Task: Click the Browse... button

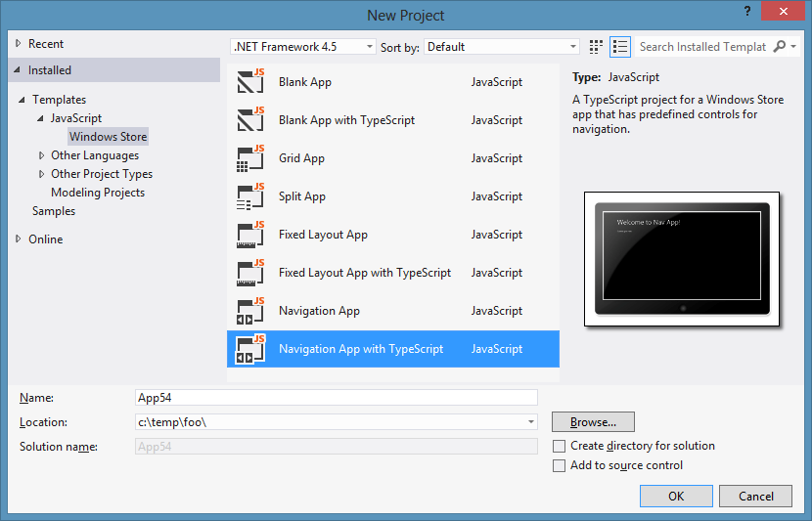Action: coord(593,421)
